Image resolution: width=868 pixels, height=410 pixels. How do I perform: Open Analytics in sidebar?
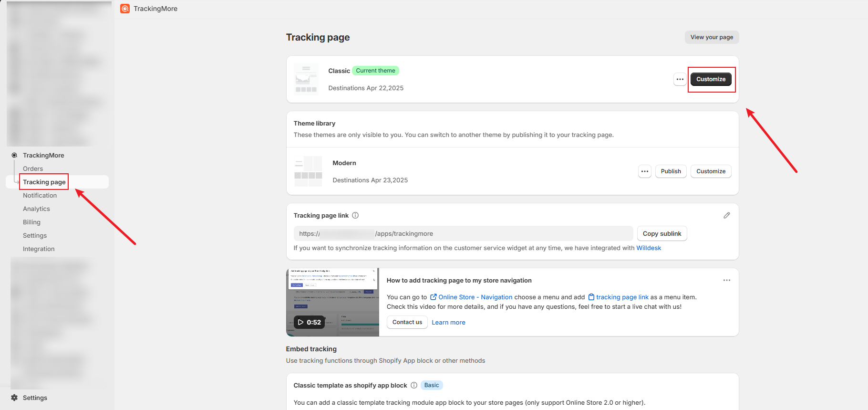coord(36,209)
